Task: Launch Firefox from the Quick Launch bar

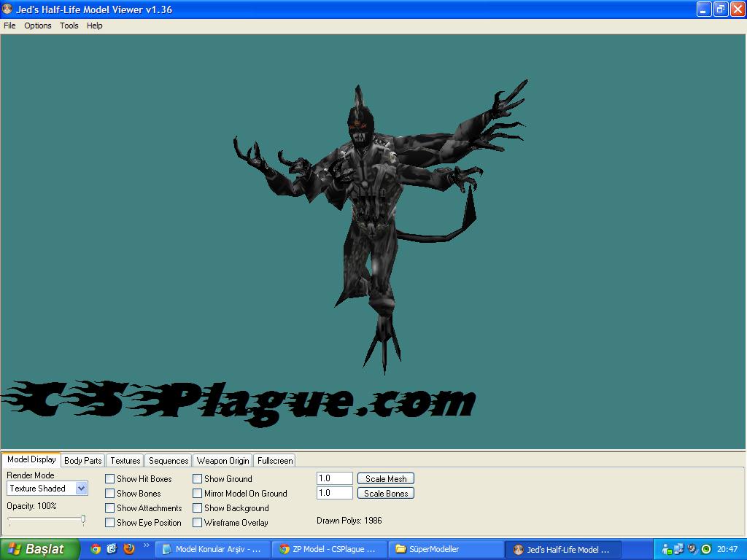Action: pyautogui.click(x=128, y=549)
